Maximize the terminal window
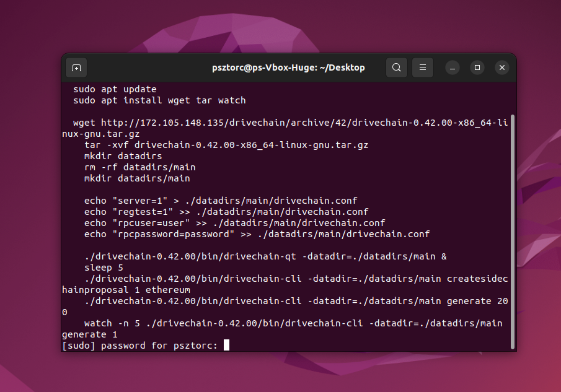561x392 pixels. [477, 68]
